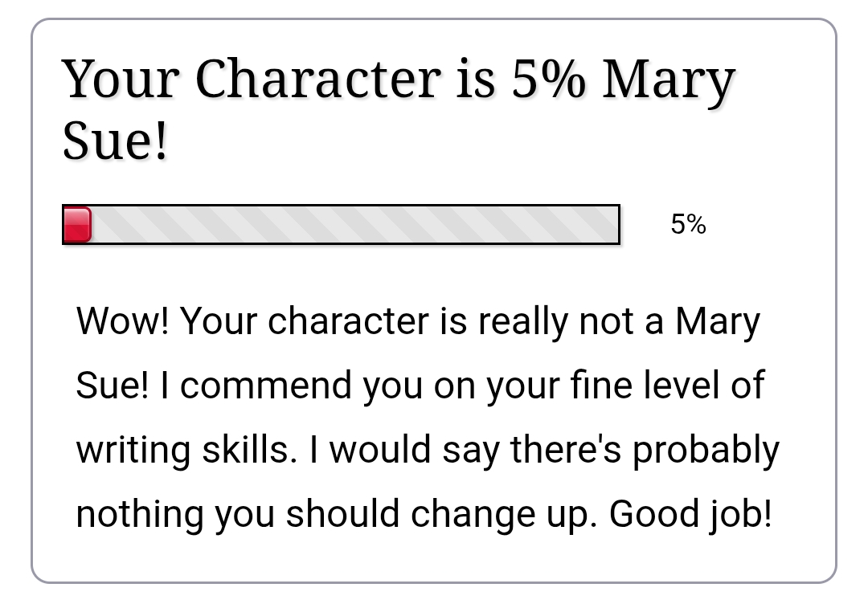The image size is (868, 604).
Task: Click the "Good job!" closing text
Action: [x=690, y=514]
